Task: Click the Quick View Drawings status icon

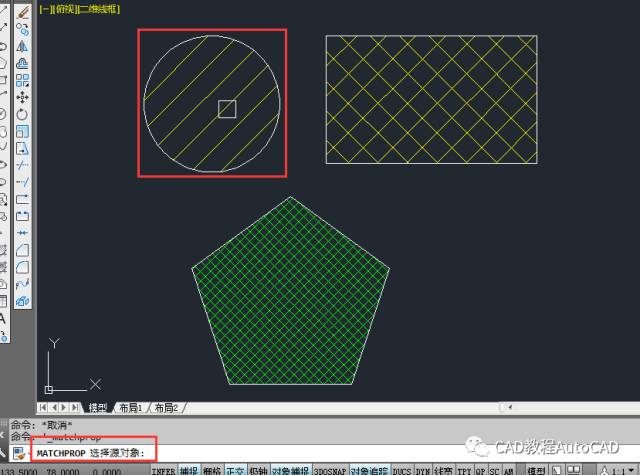Action: tap(573, 470)
